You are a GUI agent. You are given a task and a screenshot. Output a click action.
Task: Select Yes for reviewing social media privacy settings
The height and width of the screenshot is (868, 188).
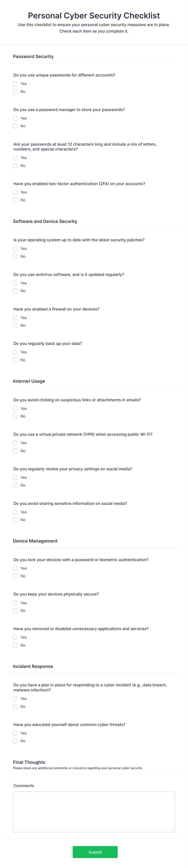pos(16,477)
